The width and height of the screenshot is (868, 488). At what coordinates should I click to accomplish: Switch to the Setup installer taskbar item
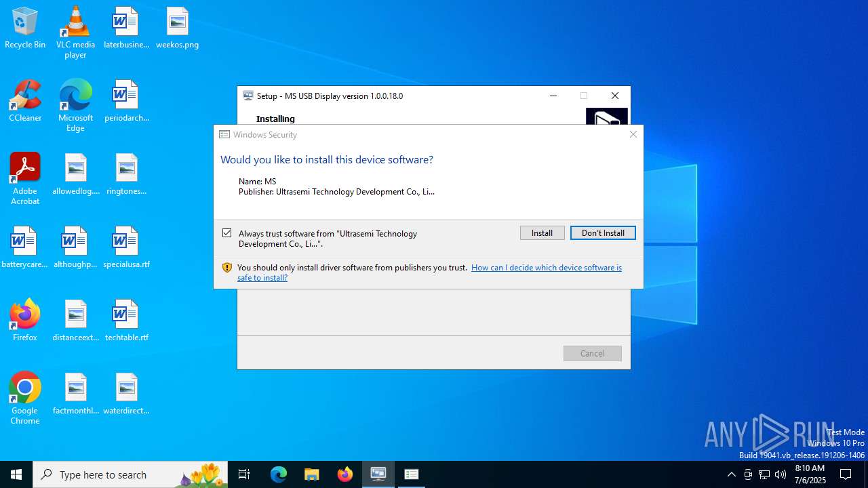[378, 474]
